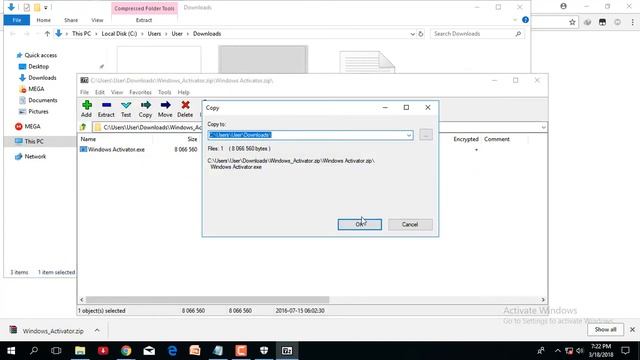640x360 pixels.
Task: Open the Extract tab under Compressed Folder Tools
Action: pyautogui.click(x=144, y=20)
